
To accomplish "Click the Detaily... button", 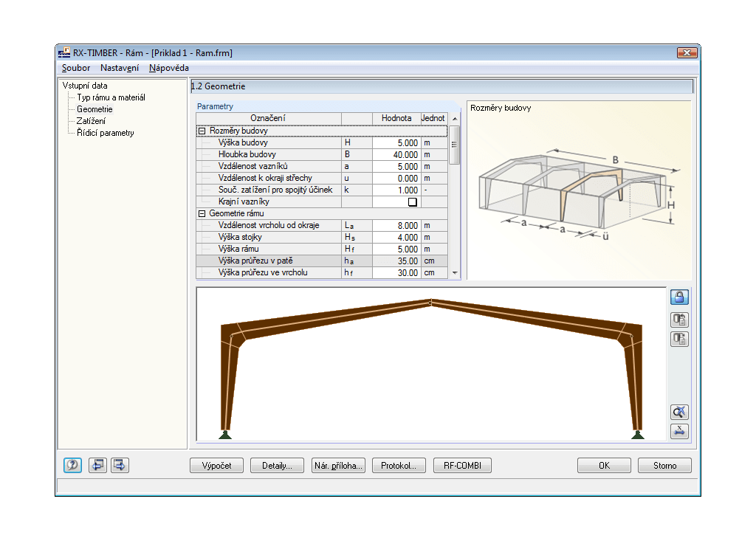I will [x=278, y=466].
